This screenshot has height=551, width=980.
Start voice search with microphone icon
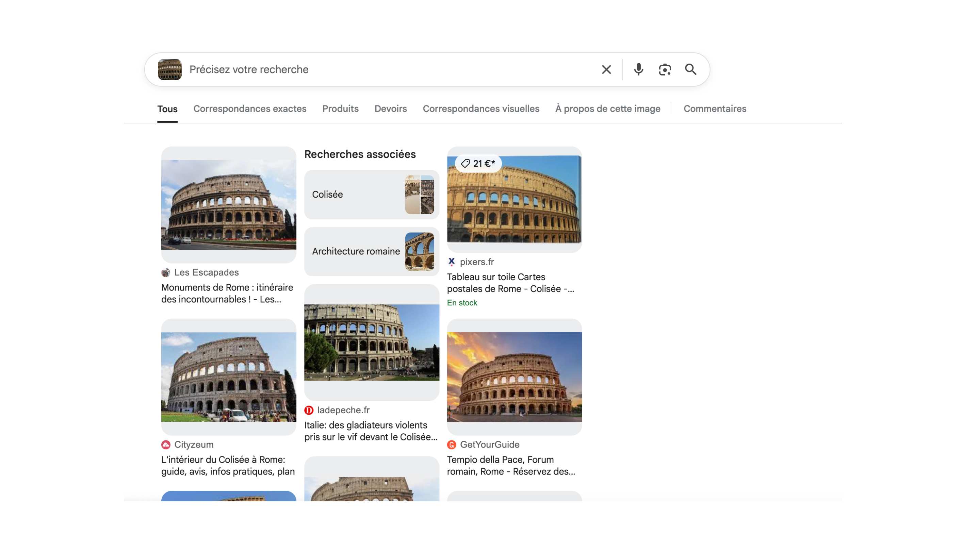[x=638, y=70]
